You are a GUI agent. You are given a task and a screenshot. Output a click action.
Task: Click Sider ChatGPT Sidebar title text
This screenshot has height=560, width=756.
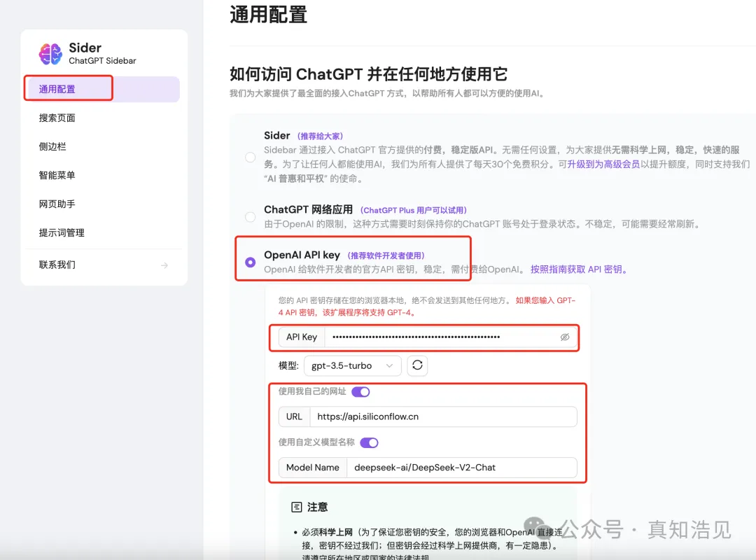coord(102,53)
